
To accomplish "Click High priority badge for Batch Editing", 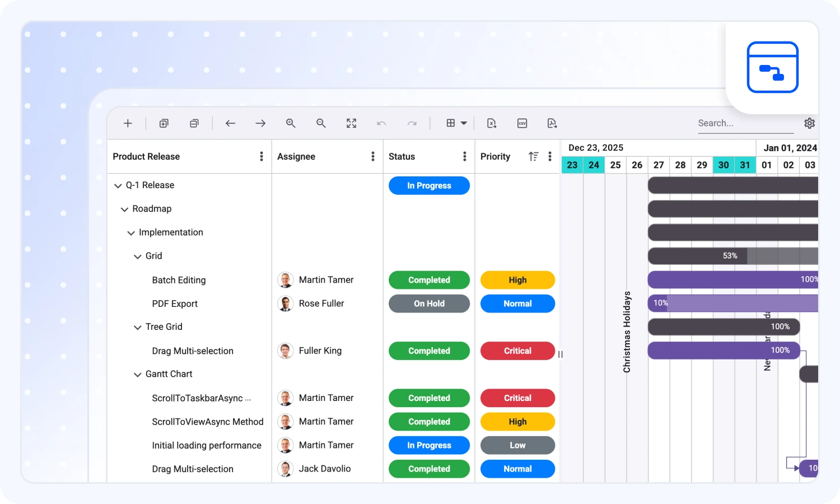I will [x=517, y=280].
